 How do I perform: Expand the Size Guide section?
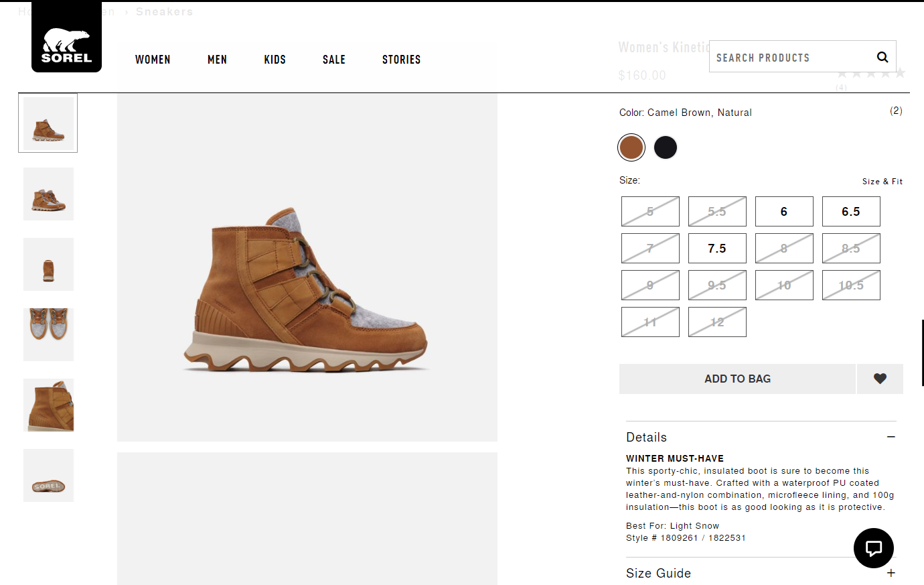[891, 574]
